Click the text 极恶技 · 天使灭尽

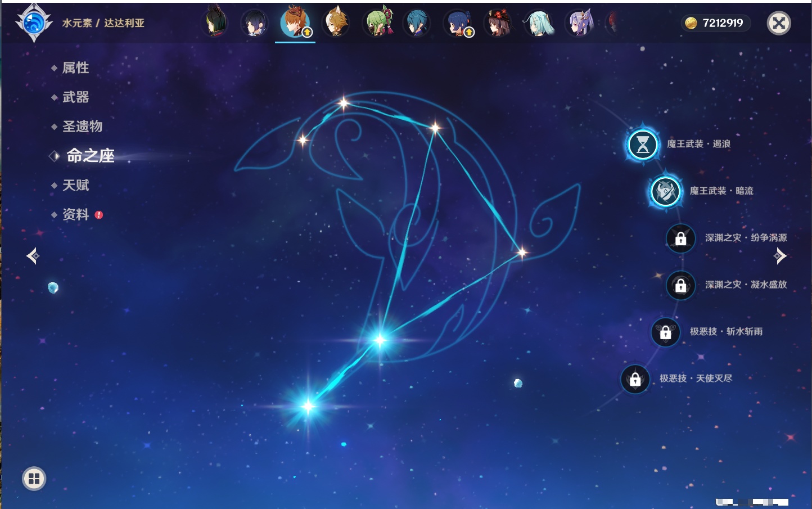pos(696,378)
